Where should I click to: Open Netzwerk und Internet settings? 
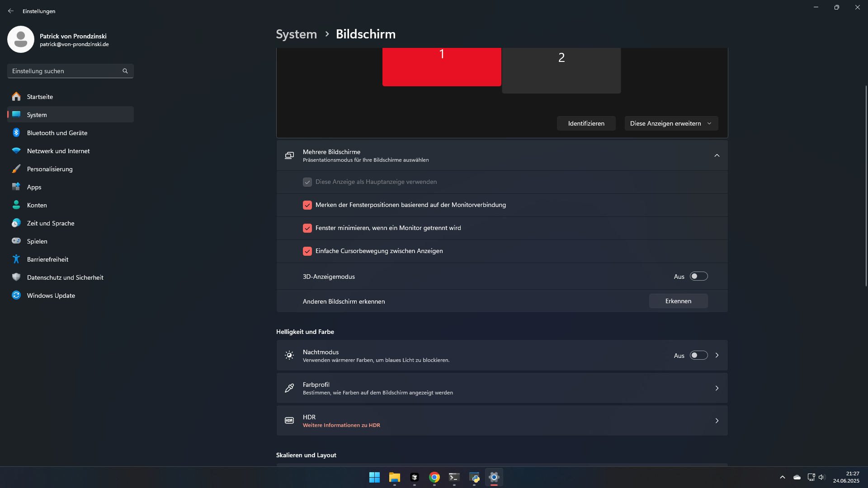pyautogui.click(x=58, y=151)
